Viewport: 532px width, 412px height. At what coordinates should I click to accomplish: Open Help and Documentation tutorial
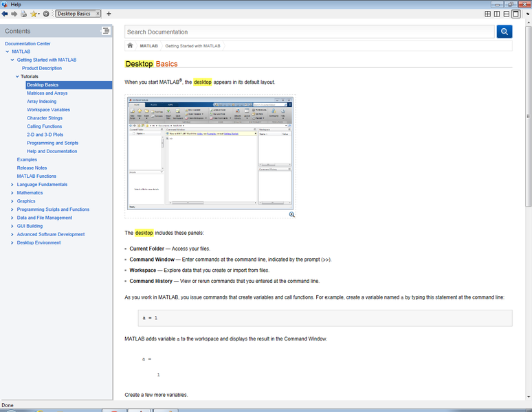click(x=52, y=151)
